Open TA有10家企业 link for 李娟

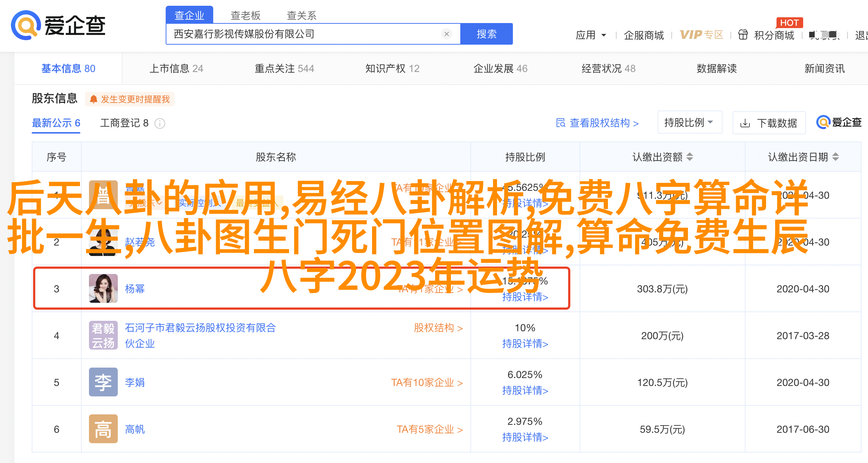click(427, 382)
